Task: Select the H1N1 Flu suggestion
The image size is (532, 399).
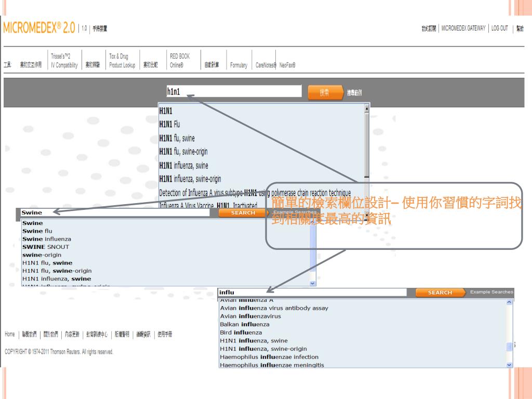Action: click(170, 124)
